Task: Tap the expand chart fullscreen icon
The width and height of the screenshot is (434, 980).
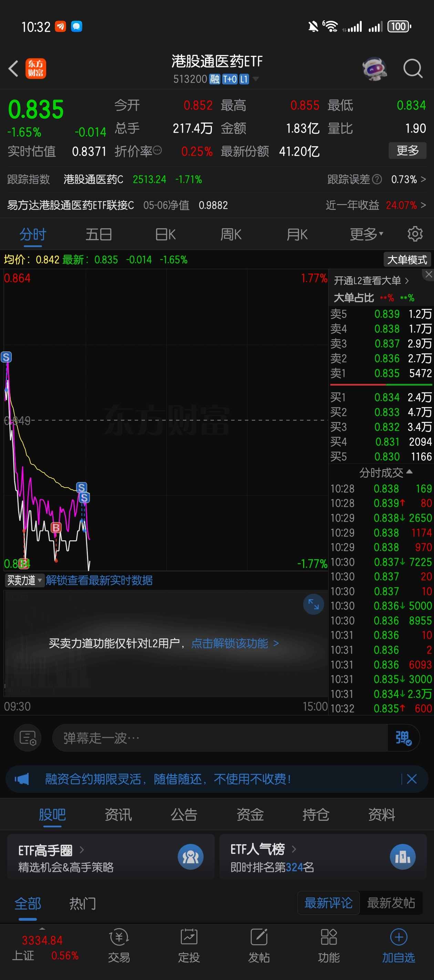Action: coord(313,604)
